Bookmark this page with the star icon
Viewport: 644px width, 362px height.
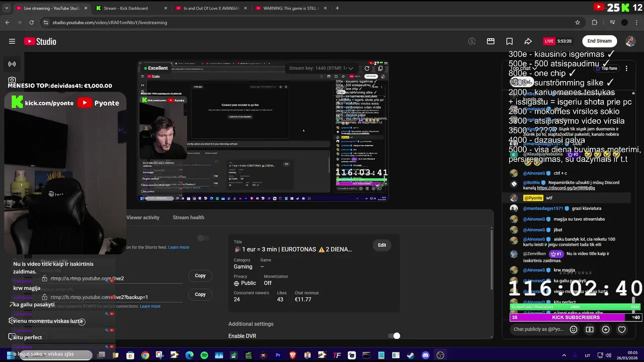[578, 22]
